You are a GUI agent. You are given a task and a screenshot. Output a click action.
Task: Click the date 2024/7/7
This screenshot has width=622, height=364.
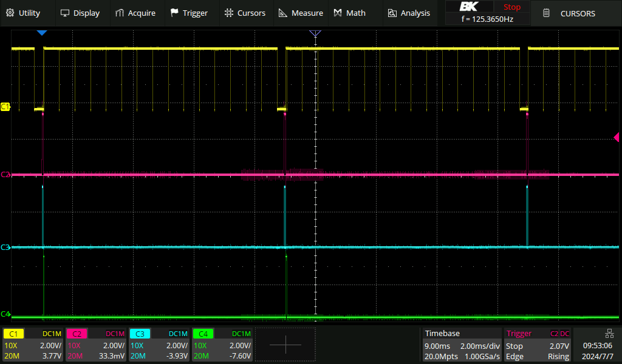pyautogui.click(x=598, y=357)
